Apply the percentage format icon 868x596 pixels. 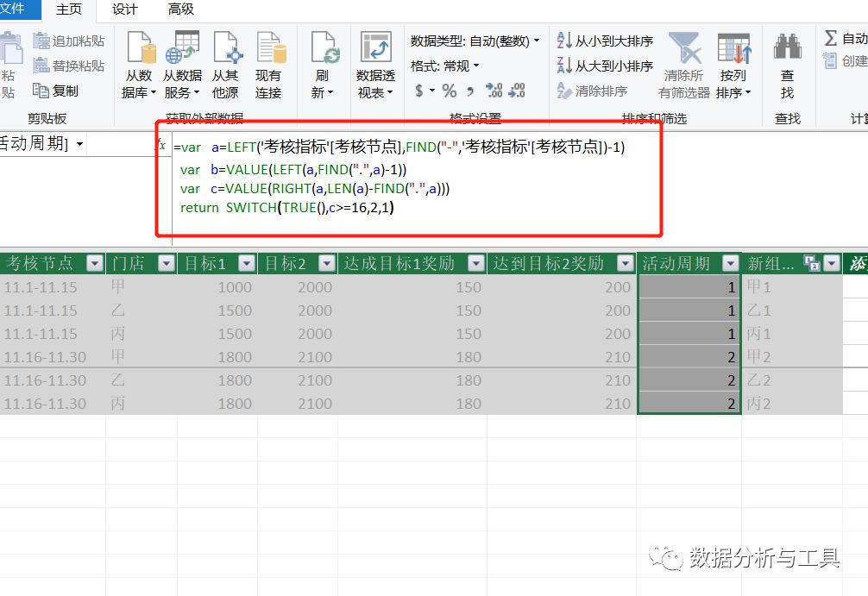(448, 89)
